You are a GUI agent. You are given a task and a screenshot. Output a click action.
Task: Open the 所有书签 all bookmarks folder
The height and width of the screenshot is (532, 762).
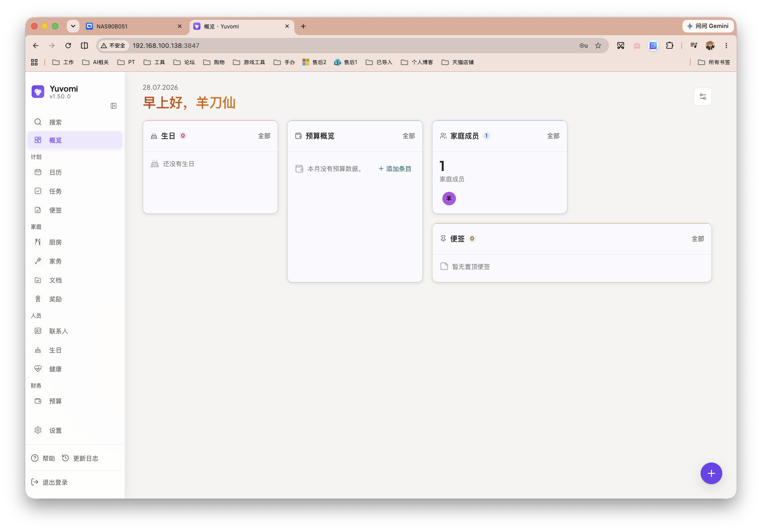pos(714,62)
